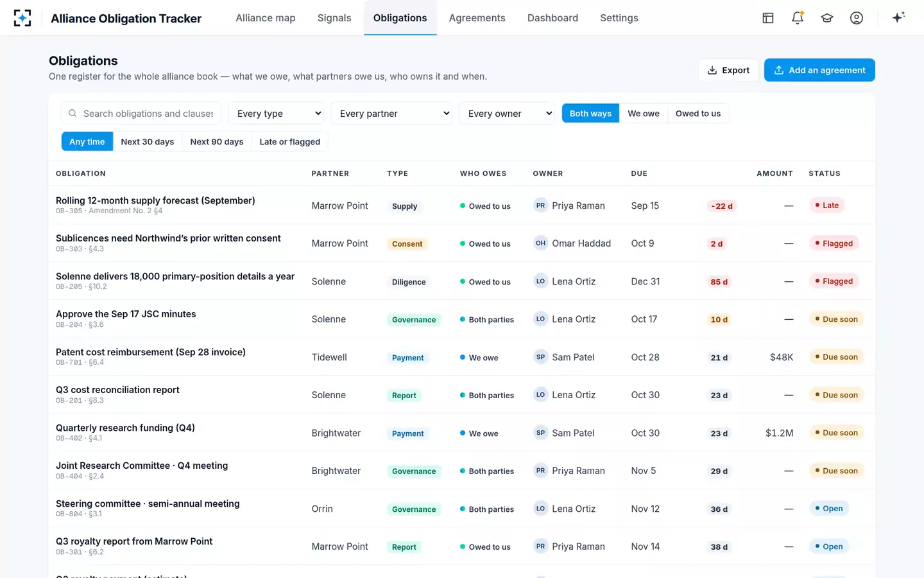
Task: Open the layout panel icon in header
Action: 768,18
